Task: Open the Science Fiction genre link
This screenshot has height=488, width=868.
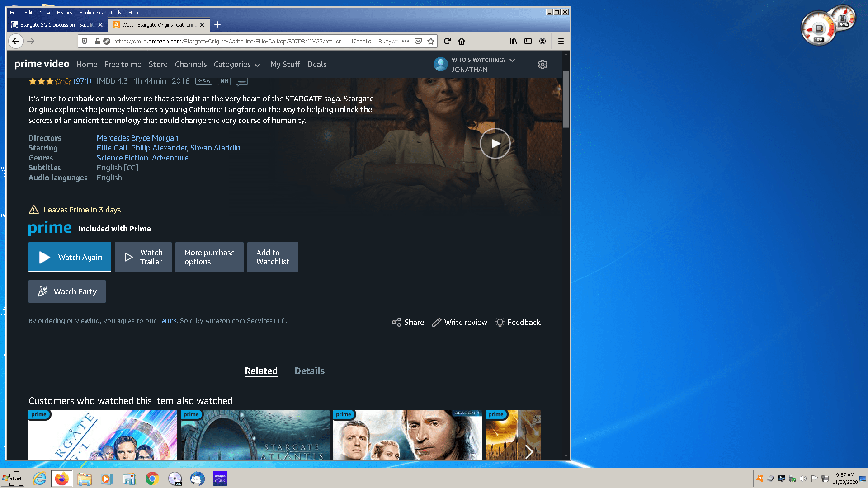Action: point(122,158)
